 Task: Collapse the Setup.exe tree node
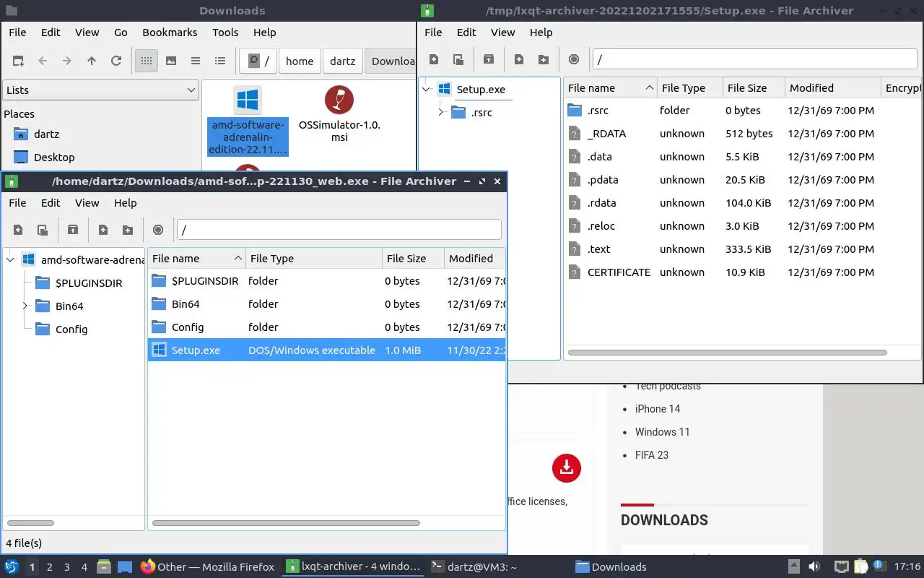point(427,90)
